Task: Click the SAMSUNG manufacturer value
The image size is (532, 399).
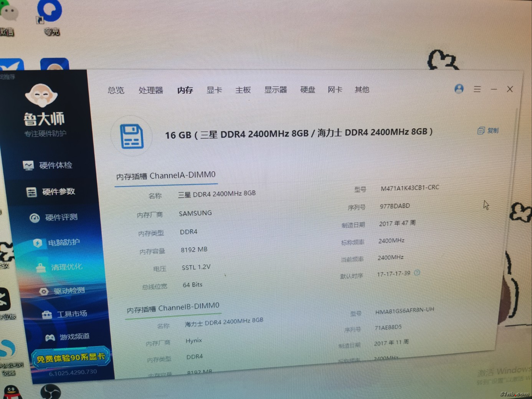Action: click(195, 213)
